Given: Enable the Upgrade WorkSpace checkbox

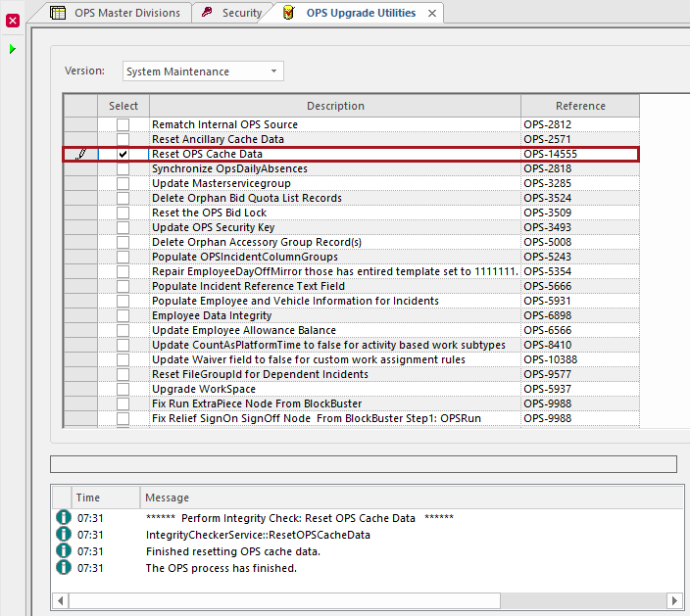Looking at the screenshot, I should pos(123,390).
